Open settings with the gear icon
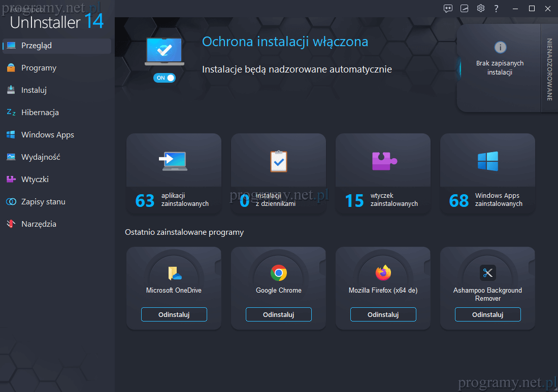Image resolution: width=558 pixels, height=392 pixels. point(480,8)
